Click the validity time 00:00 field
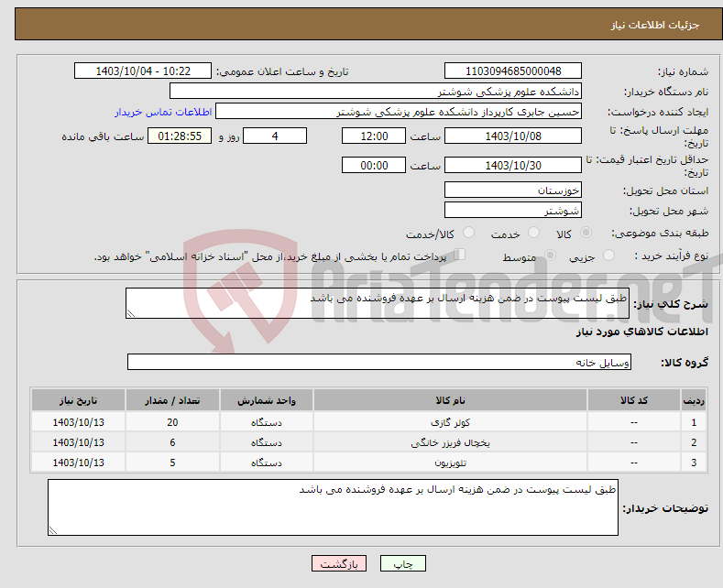 [374, 165]
